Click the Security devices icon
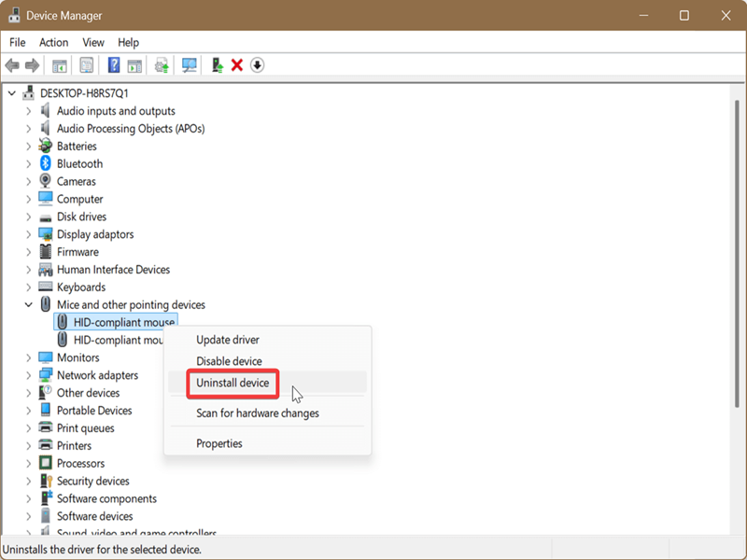This screenshot has width=747, height=560. tap(46, 481)
